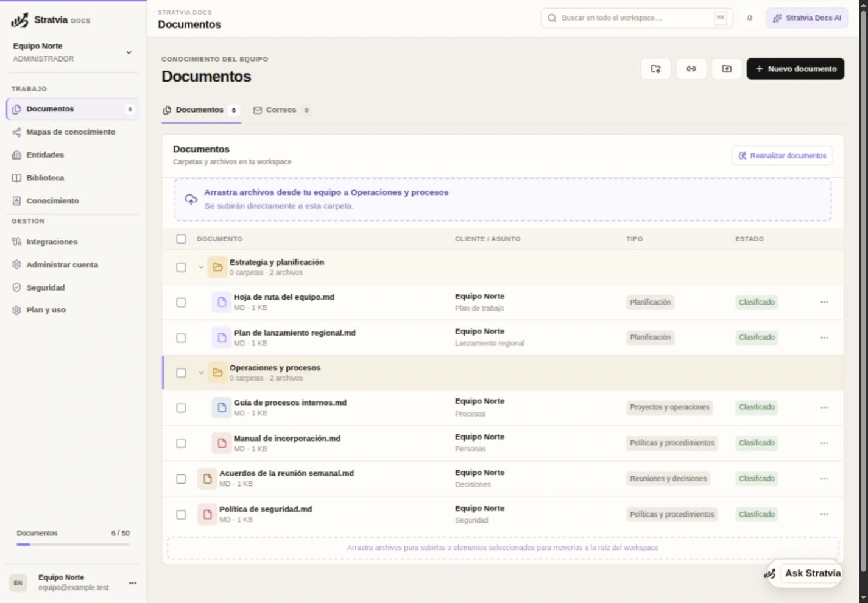The width and height of the screenshot is (868, 603).
Task: Click the link icon button
Action: pos(691,69)
